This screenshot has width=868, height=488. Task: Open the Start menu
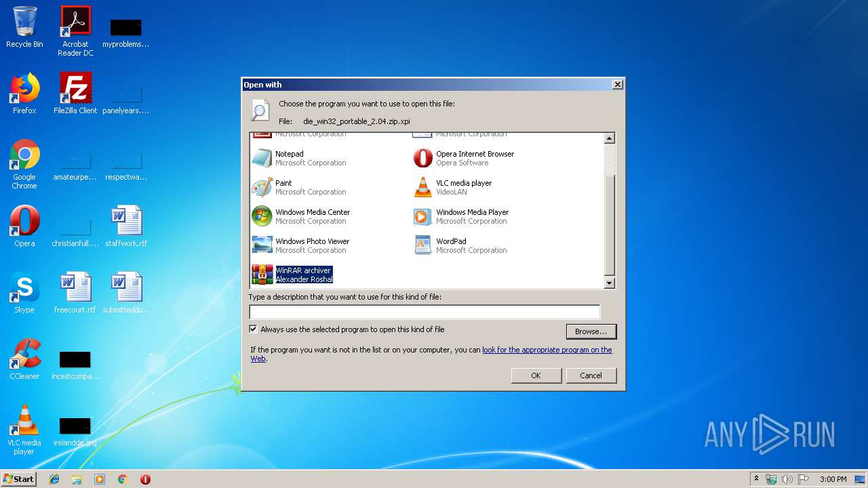(x=19, y=479)
